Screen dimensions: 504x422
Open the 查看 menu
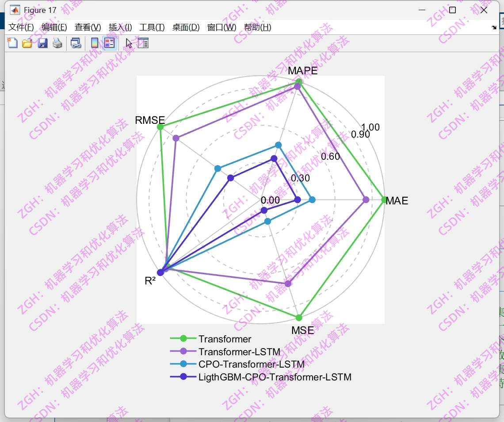[87, 27]
